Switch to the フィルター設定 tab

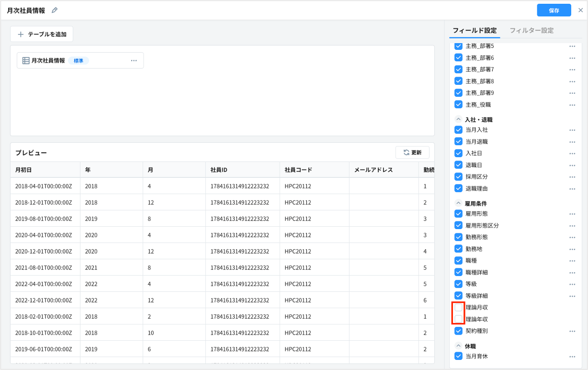531,31
